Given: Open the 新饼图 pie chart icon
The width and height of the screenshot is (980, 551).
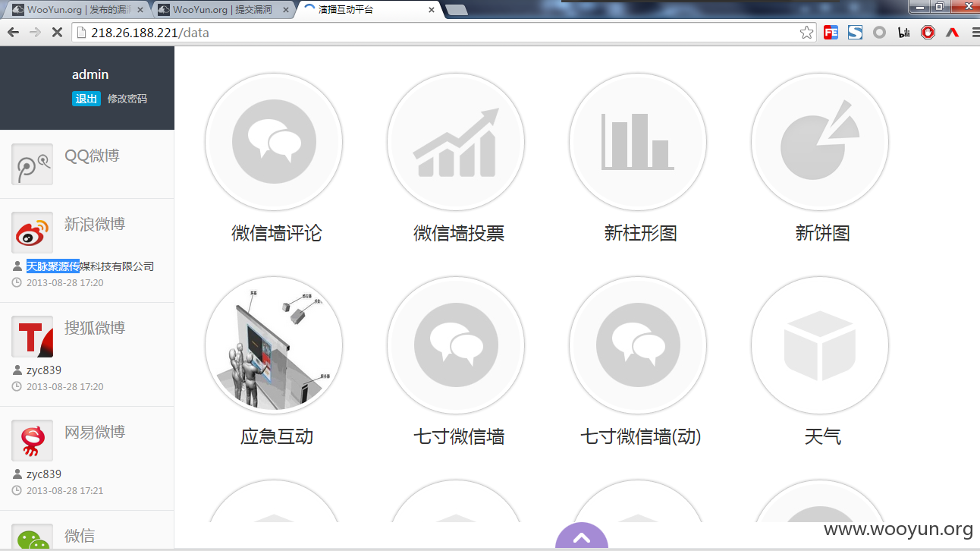Looking at the screenshot, I should click(x=820, y=142).
